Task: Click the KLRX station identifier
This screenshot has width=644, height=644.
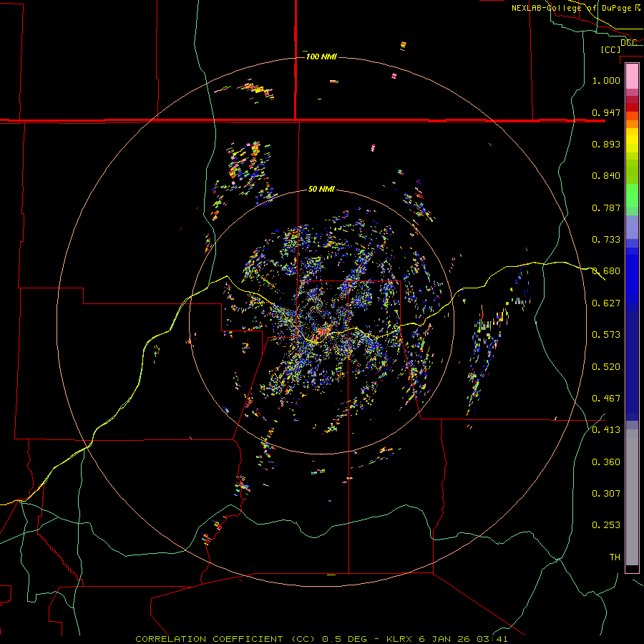Action: [x=401, y=639]
